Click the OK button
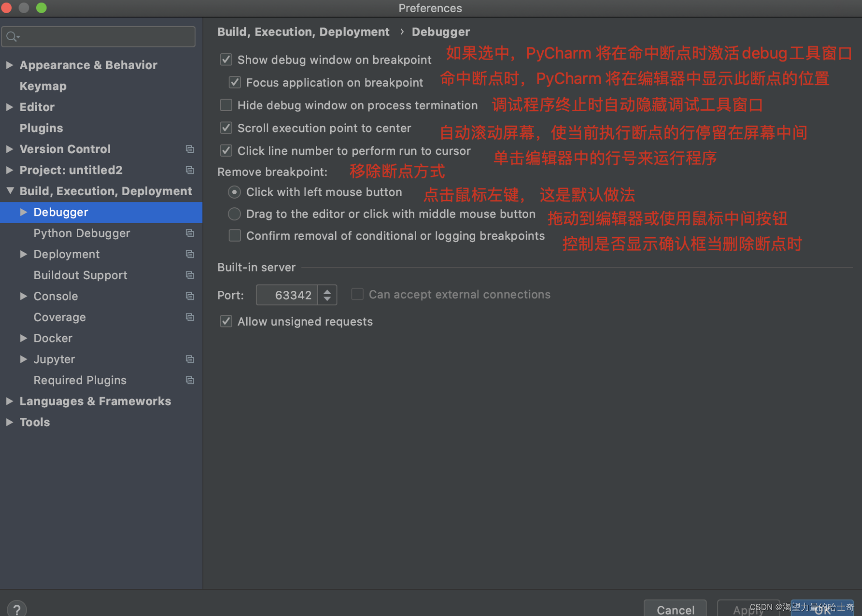 pyautogui.click(x=822, y=609)
